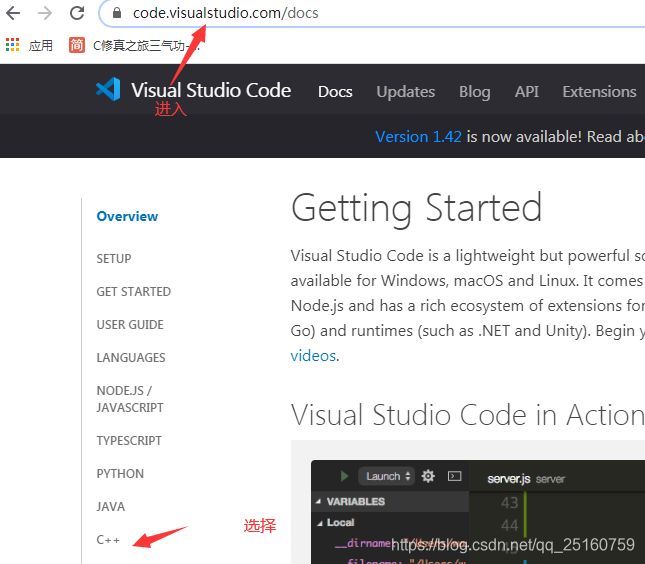Click the green debug play icon
This screenshot has height=564, width=645.
[344, 476]
